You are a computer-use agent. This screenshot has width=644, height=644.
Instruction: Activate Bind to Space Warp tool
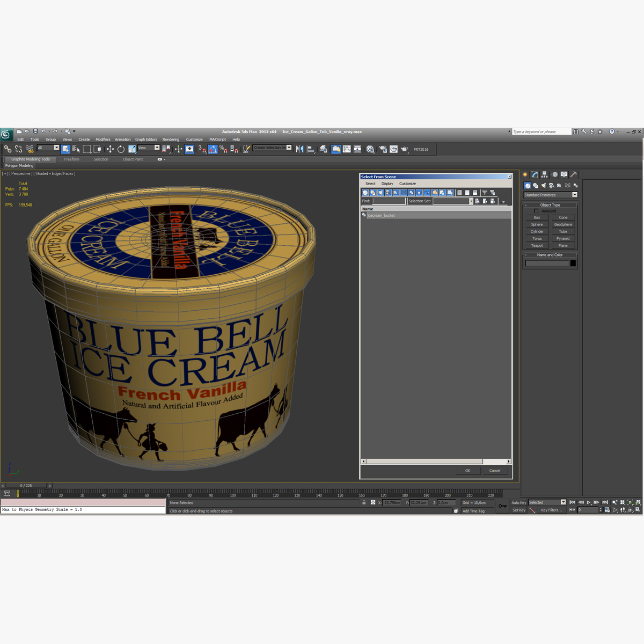(30, 149)
